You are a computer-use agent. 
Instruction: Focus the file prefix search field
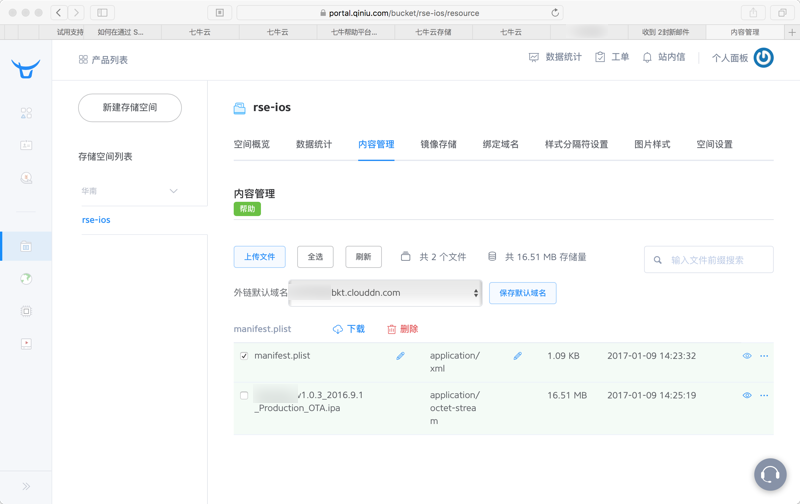tap(709, 260)
